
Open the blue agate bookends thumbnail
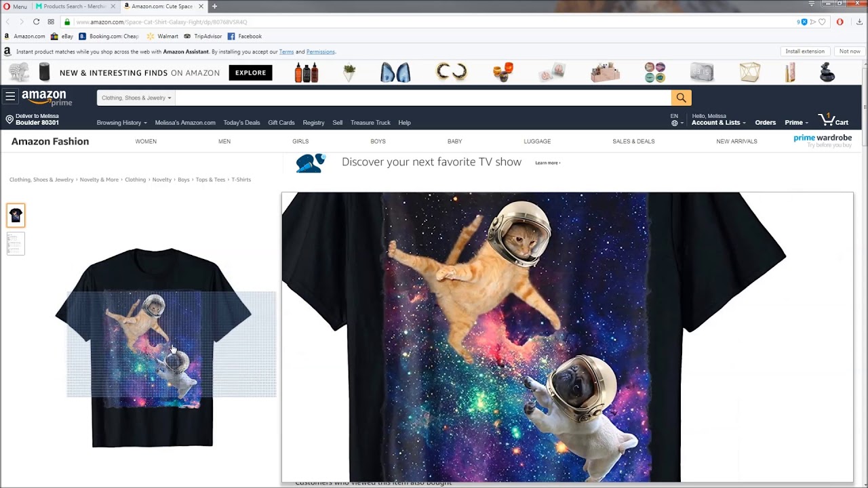pos(395,72)
